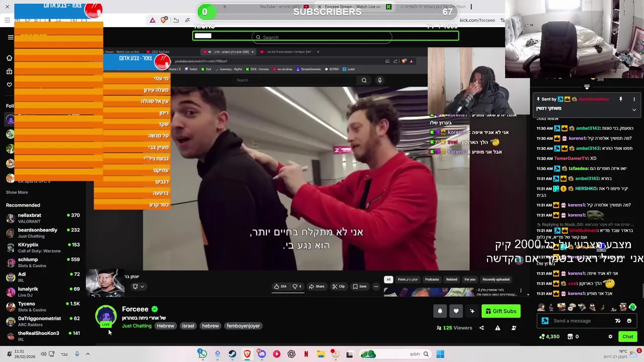Open subscription bell dropdown under video
The width and height of the screenshot is (644, 362).
pos(138,287)
